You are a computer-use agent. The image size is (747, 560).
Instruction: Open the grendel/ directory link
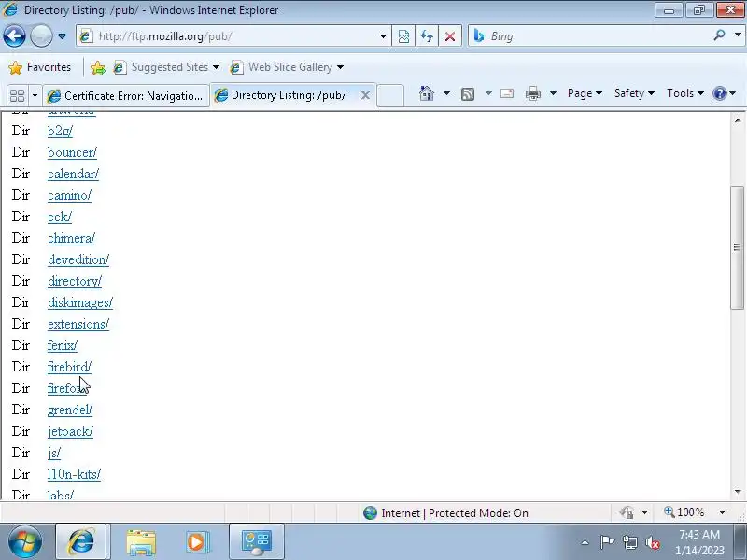(x=70, y=410)
